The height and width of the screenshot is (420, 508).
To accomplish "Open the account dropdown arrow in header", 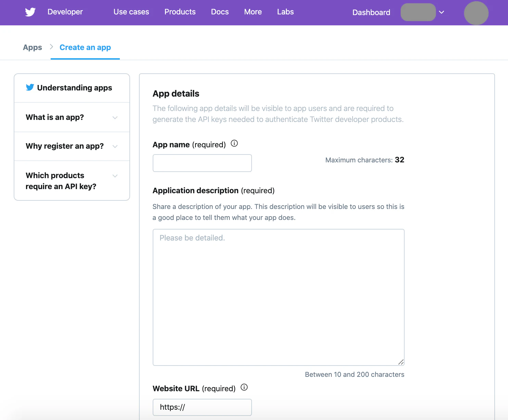I will (442, 12).
